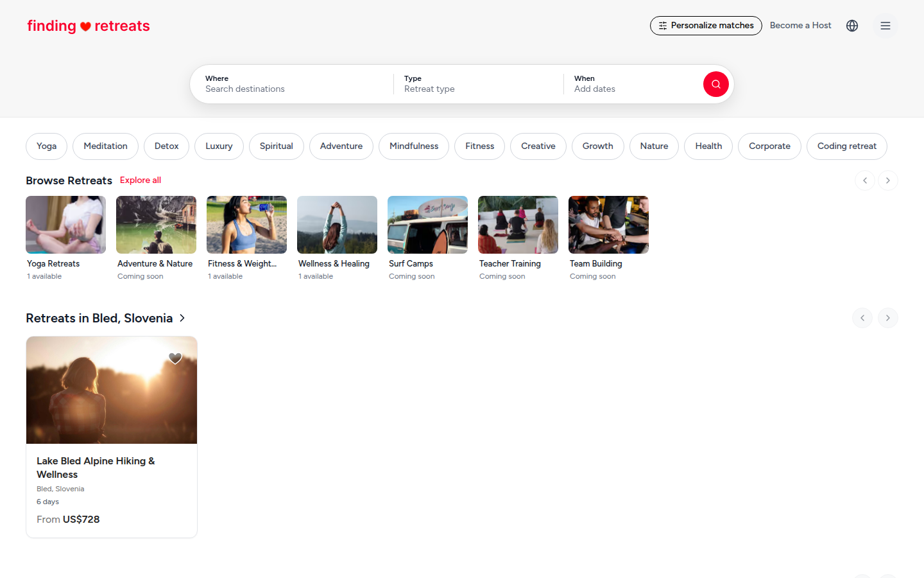Filter by Adventure chip
The image size is (924, 578).
[341, 146]
